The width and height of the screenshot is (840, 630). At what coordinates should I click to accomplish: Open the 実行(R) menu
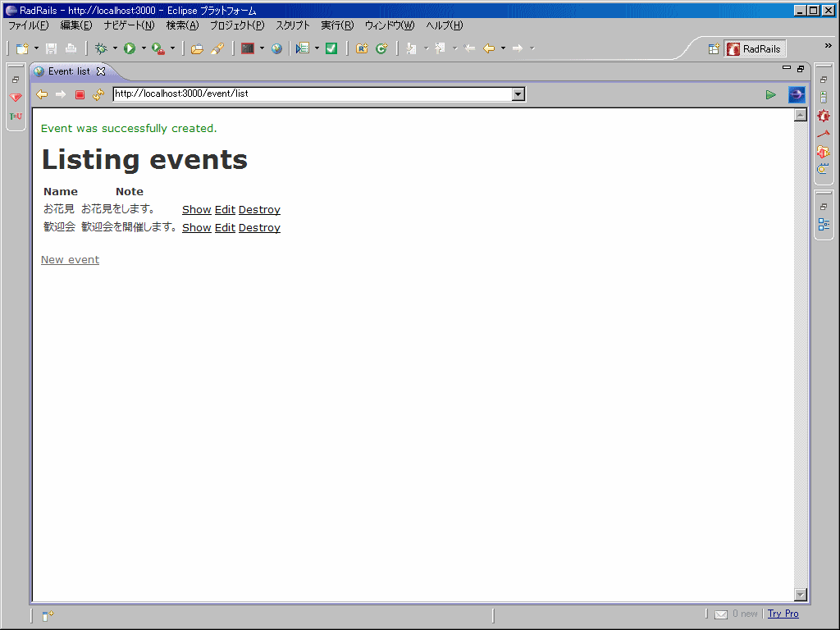(337, 25)
